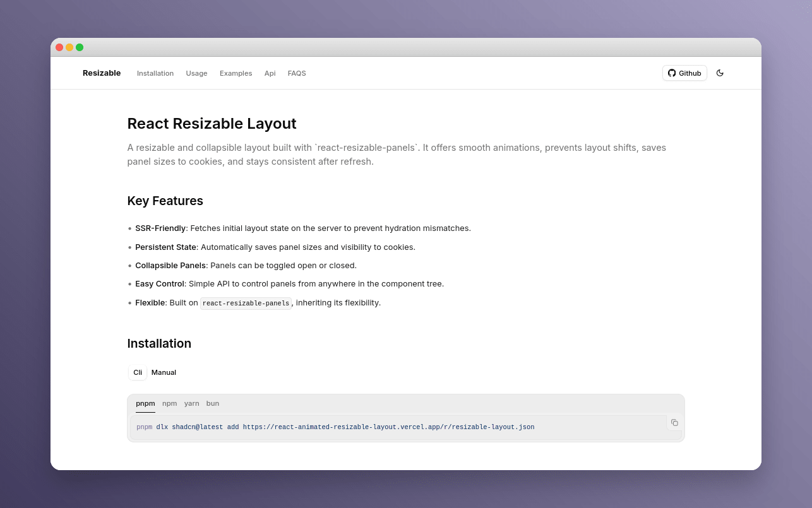
Task: Open the Manual installation tab
Action: (x=164, y=372)
